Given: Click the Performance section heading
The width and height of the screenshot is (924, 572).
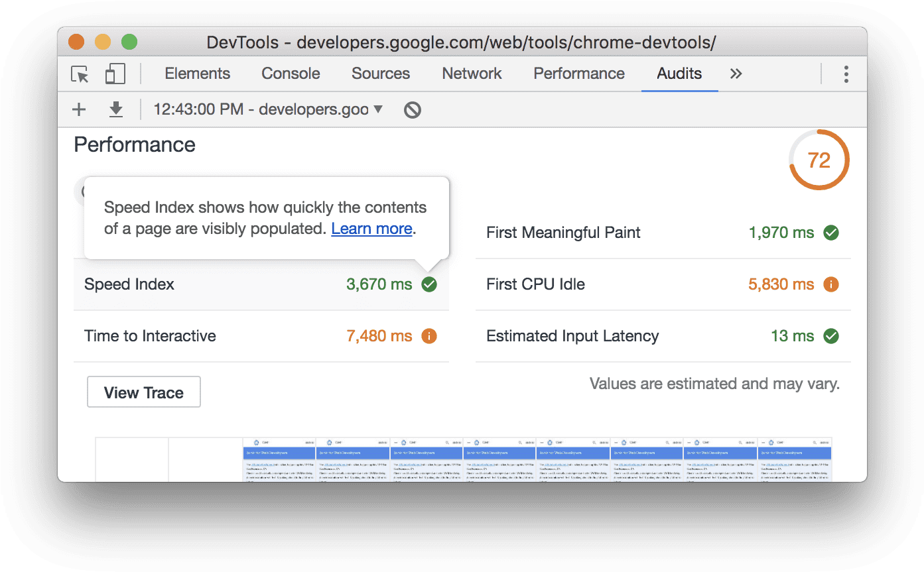Looking at the screenshot, I should click(135, 144).
